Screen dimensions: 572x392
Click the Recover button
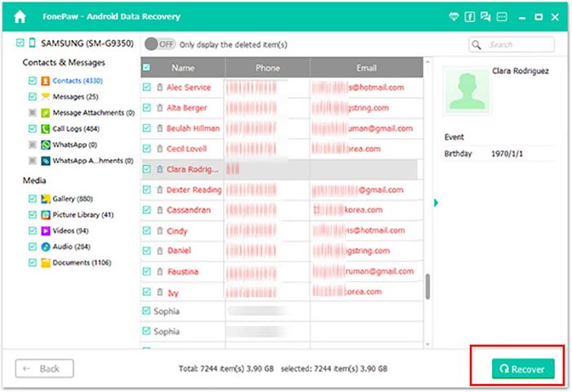[x=523, y=368]
